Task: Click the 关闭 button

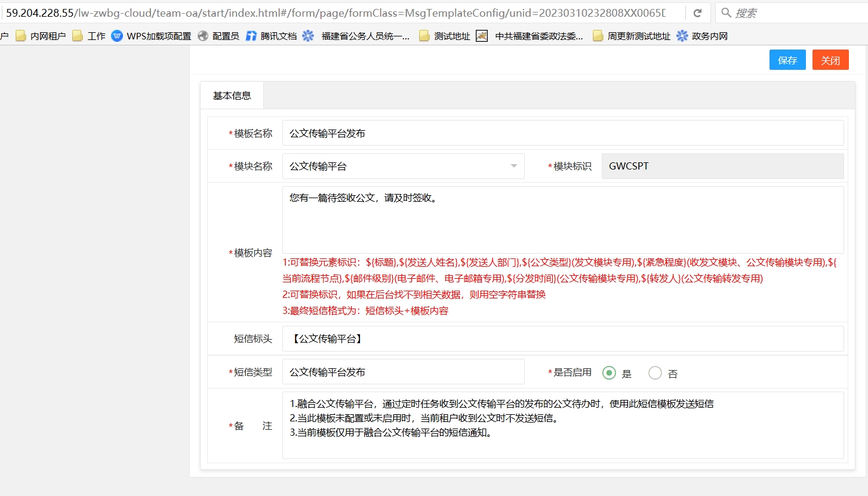Action: click(x=830, y=60)
